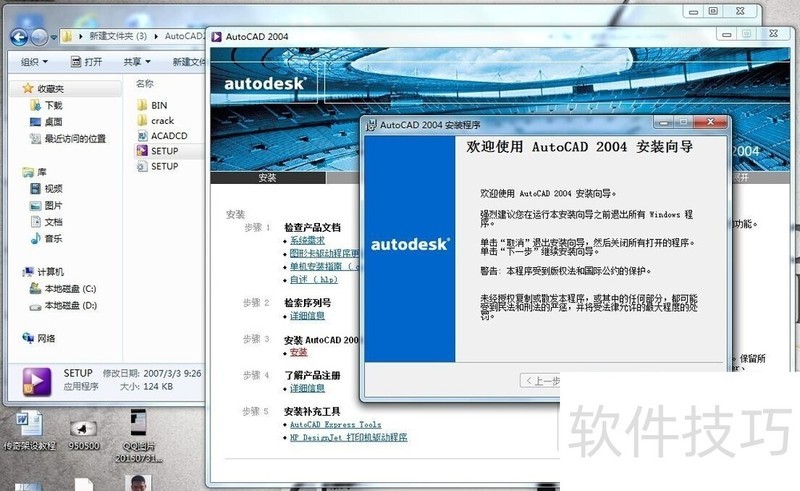The image size is (800, 491).
Task: Click the 名称 column header in the file list
Action: (145, 83)
